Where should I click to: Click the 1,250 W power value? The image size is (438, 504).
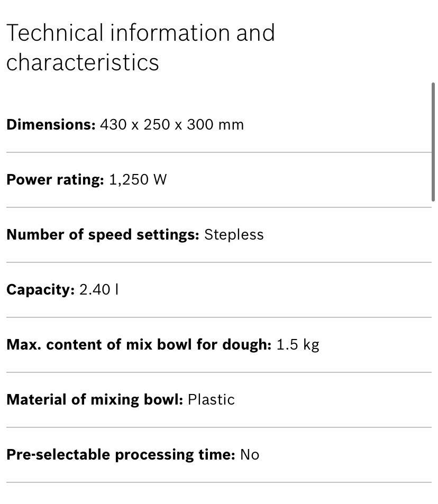pos(138,180)
